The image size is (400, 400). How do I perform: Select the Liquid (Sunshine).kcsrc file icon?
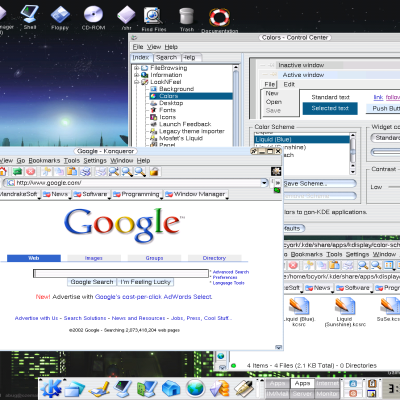(345, 312)
